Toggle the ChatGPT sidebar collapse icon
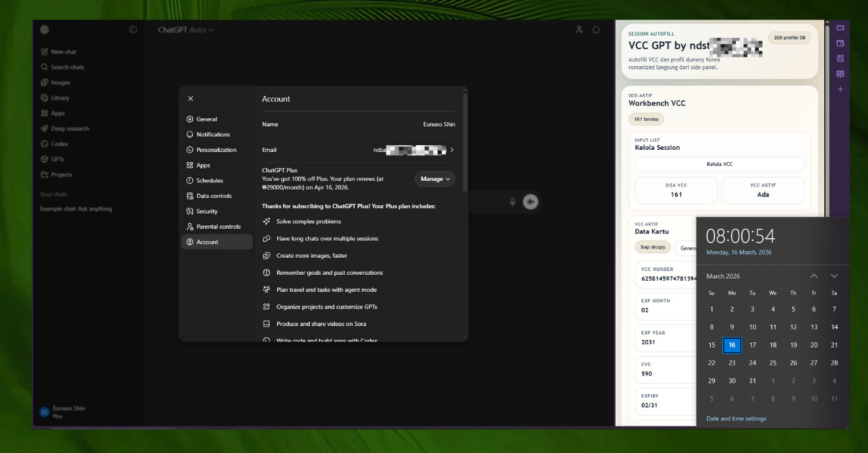This screenshot has width=868, height=453. point(133,30)
